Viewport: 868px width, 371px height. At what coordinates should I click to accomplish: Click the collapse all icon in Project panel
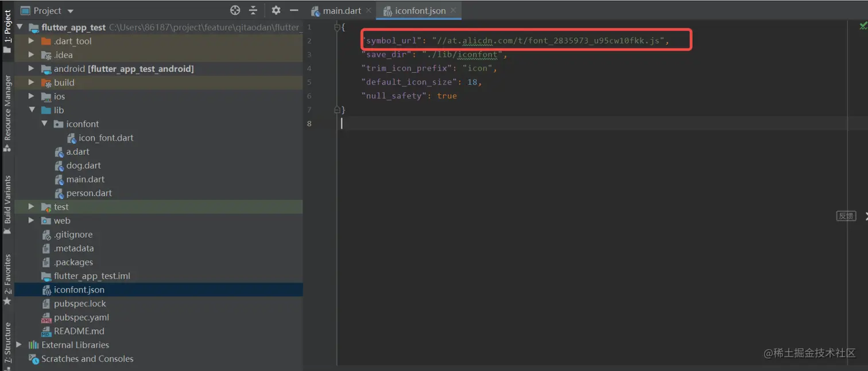point(253,10)
